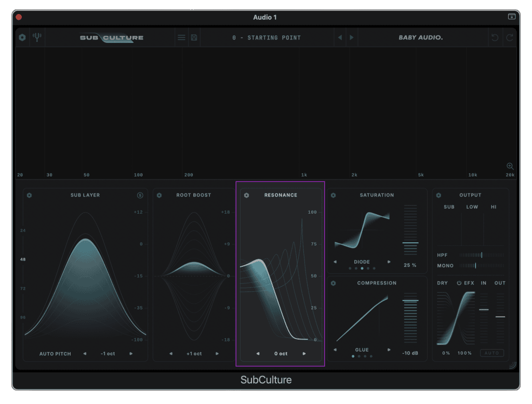Viewport: 532px width, 404px height.
Task: Toggle the Compression power hexagon
Action: coord(333,283)
